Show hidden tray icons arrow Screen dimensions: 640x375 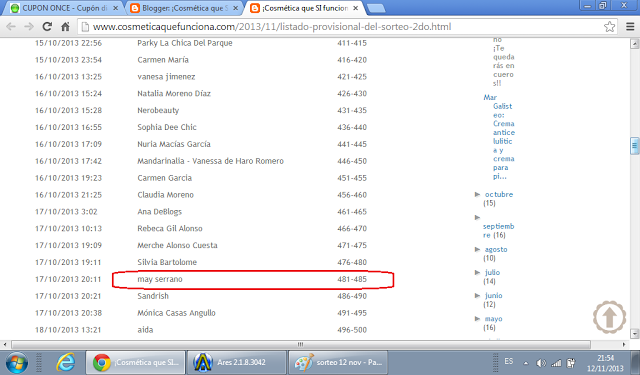coord(526,363)
